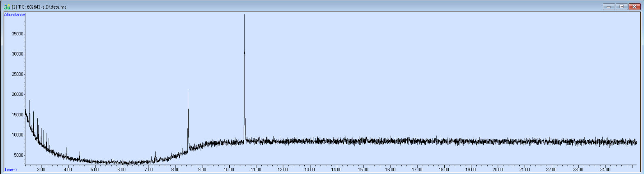This screenshot has width=644, height=174.
Task: Click the 18.00 time axis label
Action: (x=444, y=169)
